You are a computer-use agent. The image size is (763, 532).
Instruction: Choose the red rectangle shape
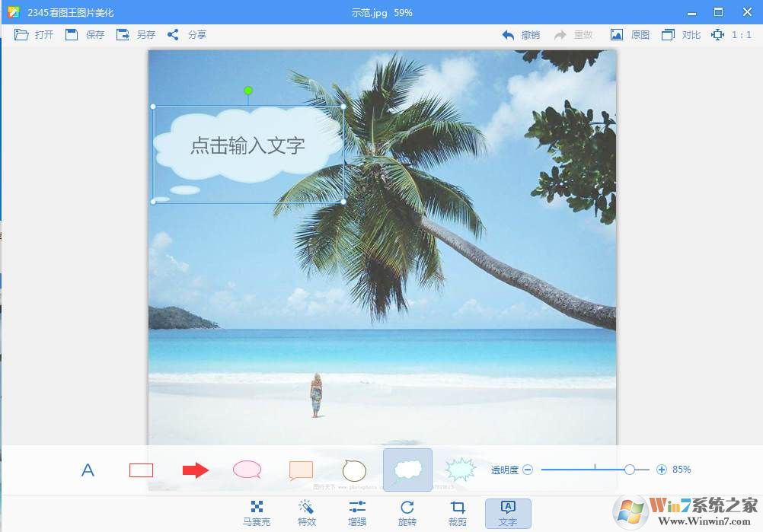141,470
